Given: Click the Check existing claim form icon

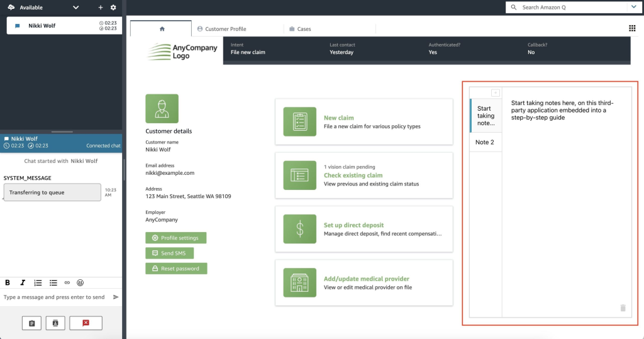Looking at the screenshot, I should [x=300, y=175].
